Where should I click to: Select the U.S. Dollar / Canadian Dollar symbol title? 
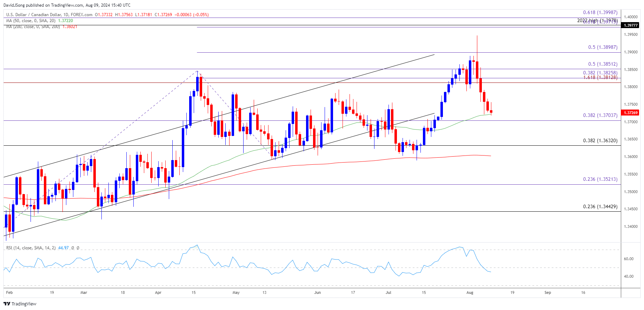(x=49, y=15)
